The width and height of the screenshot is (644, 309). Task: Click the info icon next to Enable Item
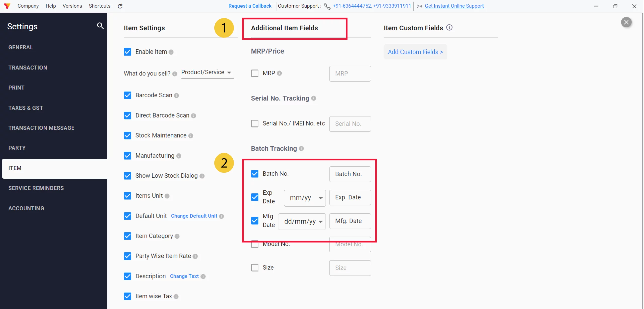171,52
